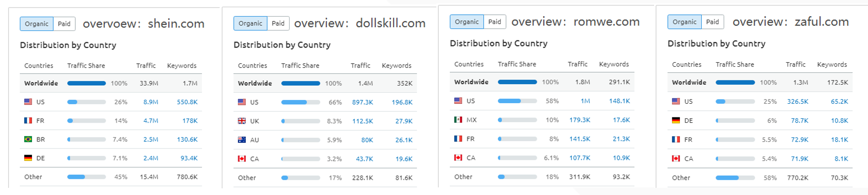This screenshot has height=195, width=868.
Task: Open romwe.com MX traffic 179.3K link
Action: [x=580, y=120]
